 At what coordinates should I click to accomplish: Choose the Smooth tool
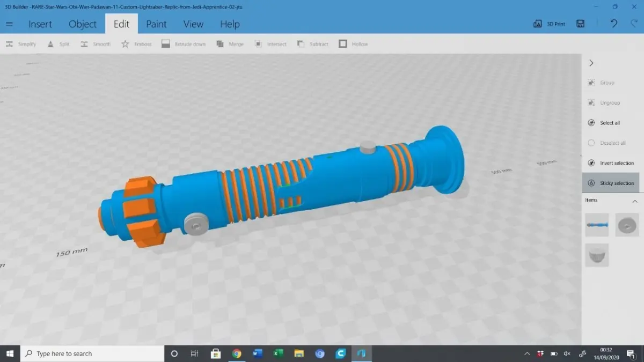pyautogui.click(x=96, y=44)
